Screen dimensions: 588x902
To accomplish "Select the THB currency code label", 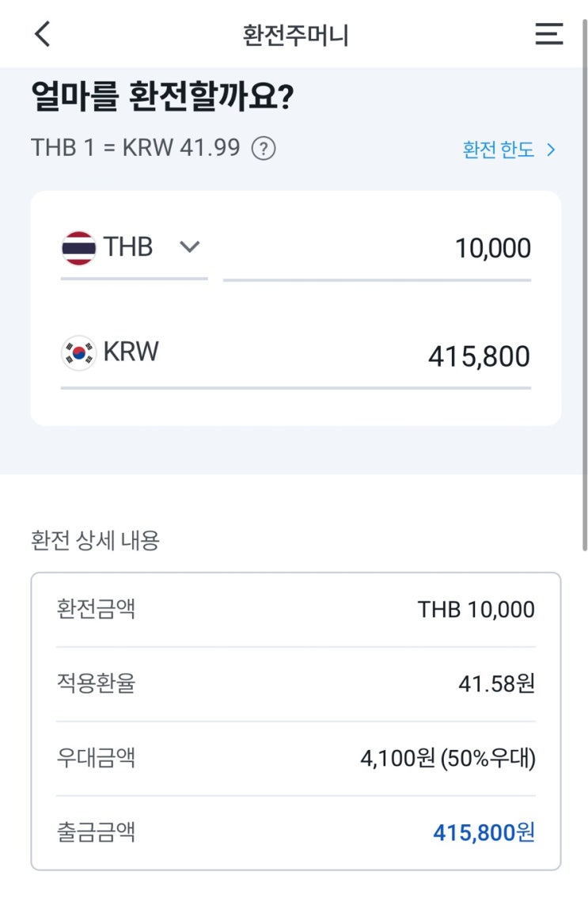I will [x=128, y=247].
